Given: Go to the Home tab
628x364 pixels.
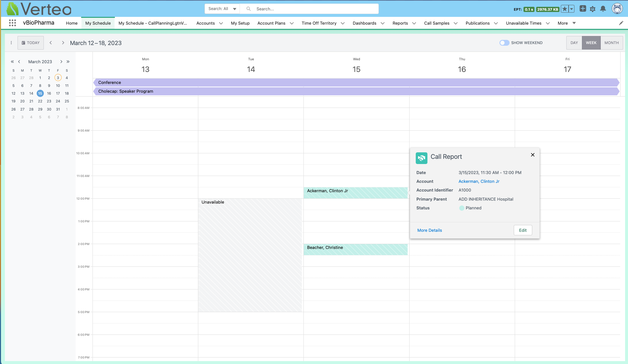Looking at the screenshot, I should pos(71,23).
